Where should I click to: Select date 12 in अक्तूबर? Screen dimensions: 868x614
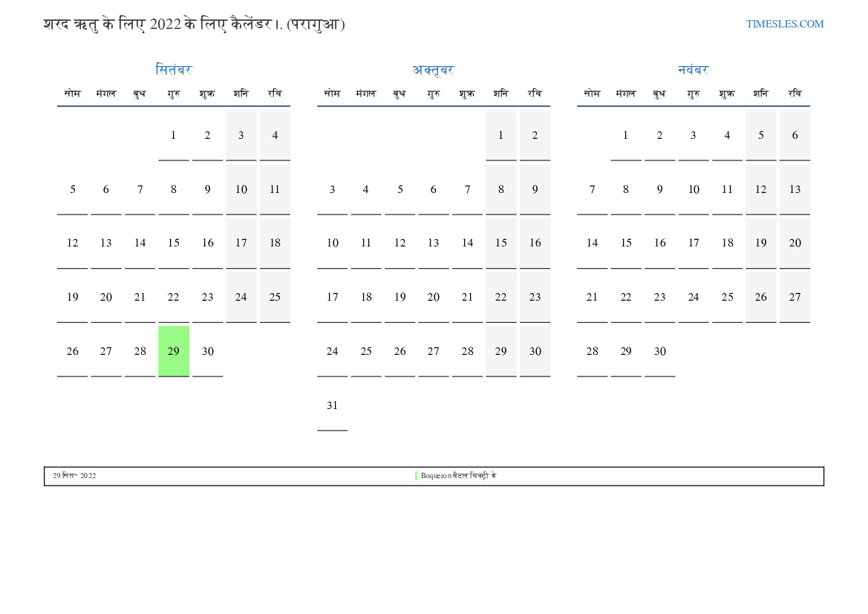399,243
